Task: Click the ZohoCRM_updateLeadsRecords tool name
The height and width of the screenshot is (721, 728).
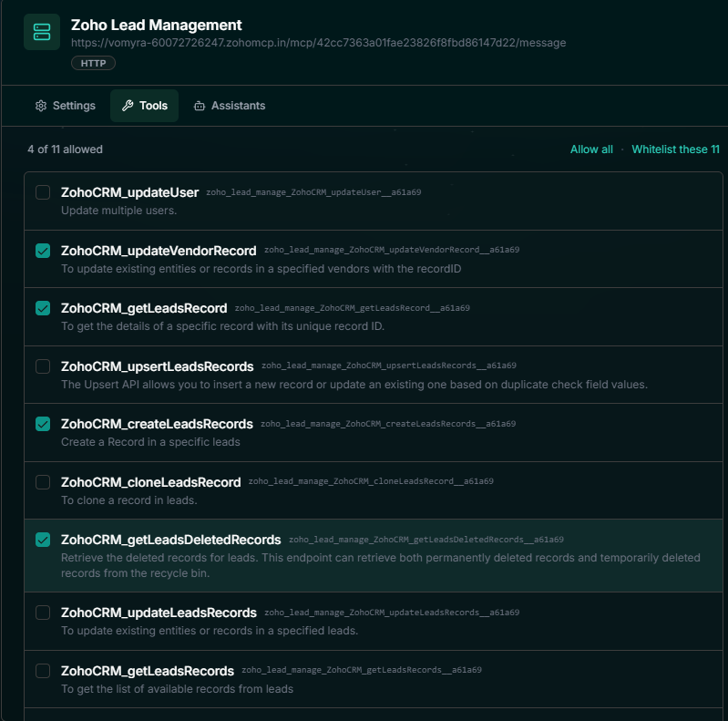Action: tap(159, 613)
